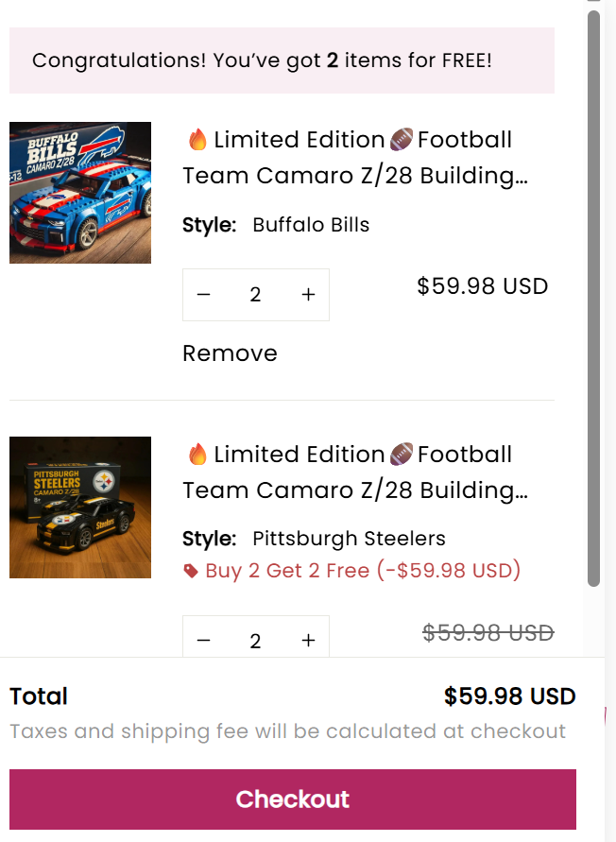
Task: Click the free items congratulations banner
Action: [x=282, y=60]
